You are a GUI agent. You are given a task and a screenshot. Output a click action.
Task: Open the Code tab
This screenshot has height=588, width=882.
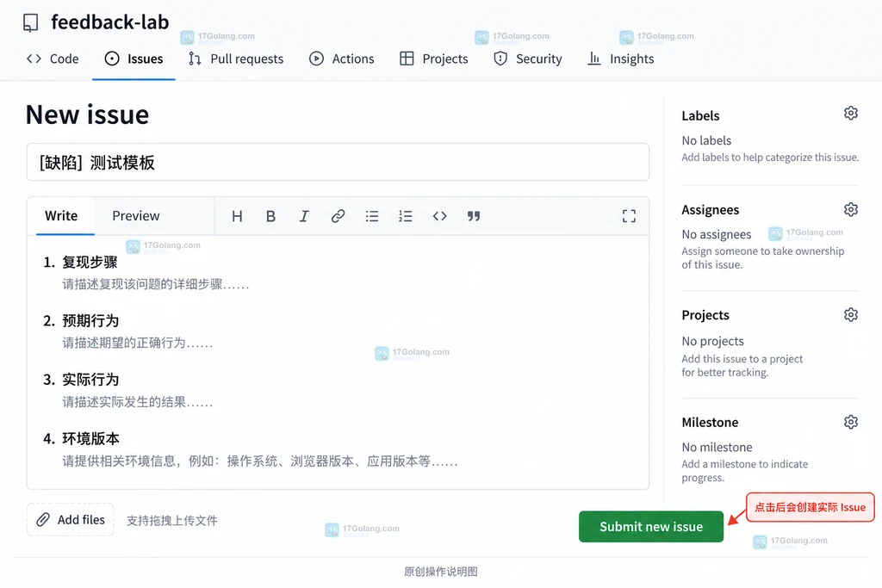point(53,59)
